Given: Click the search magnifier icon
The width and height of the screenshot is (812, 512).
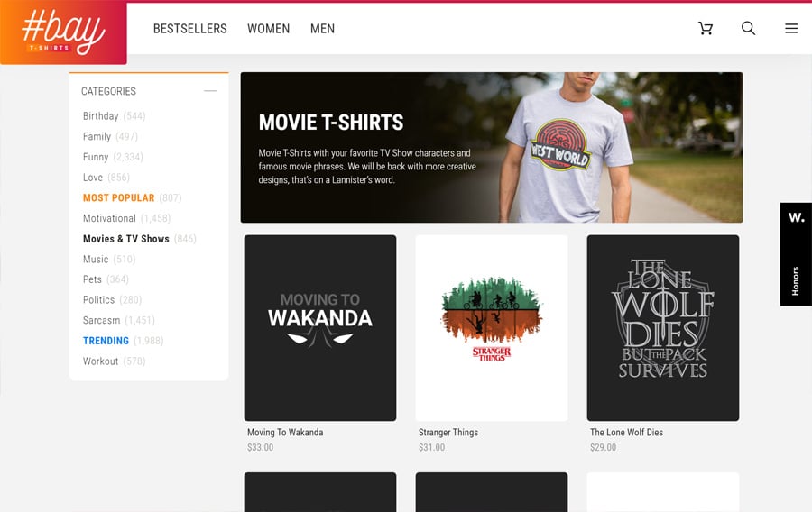Looking at the screenshot, I should (748, 29).
